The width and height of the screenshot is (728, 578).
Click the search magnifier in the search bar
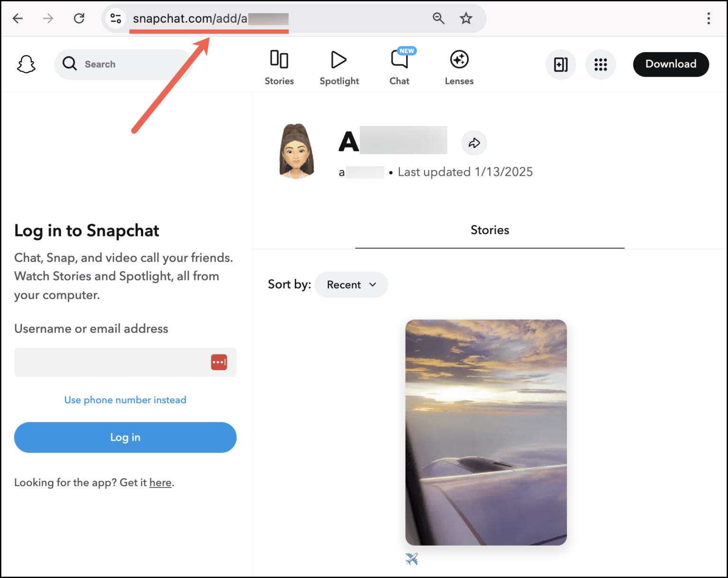pos(70,64)
